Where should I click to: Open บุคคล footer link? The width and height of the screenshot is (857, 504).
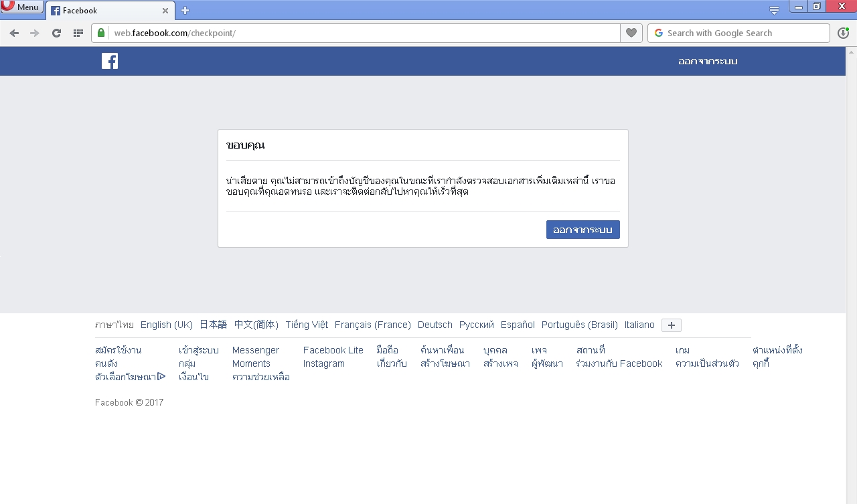coord(495,350)
